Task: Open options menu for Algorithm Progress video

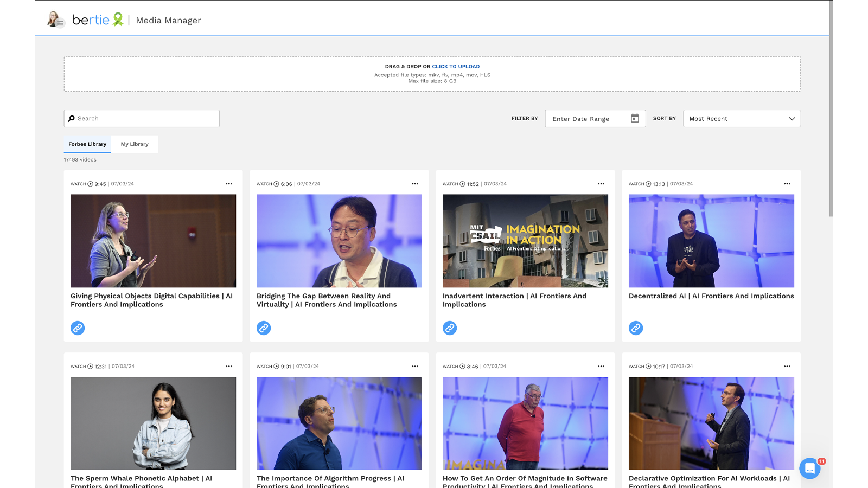Action: click(x=415, y=367)
